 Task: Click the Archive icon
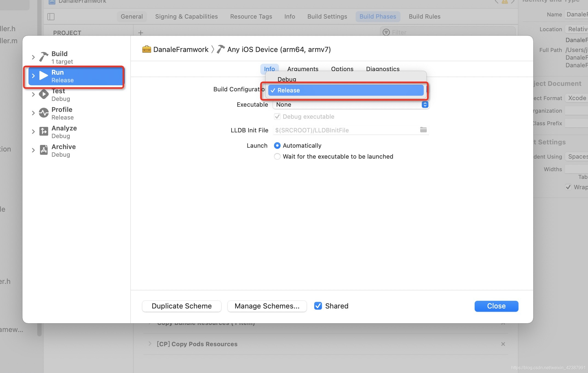coord(44,150)
